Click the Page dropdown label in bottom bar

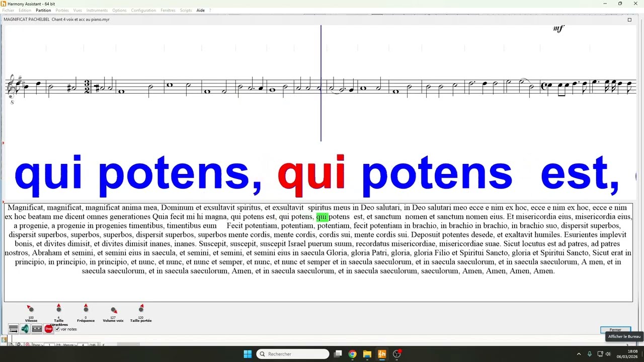tap(37, 345)
